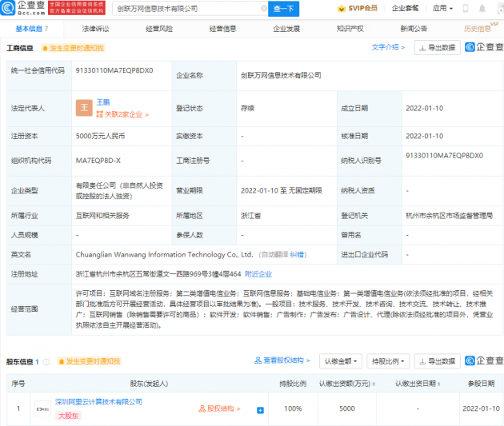Switch to 经营信息 tab

(222, 29)
